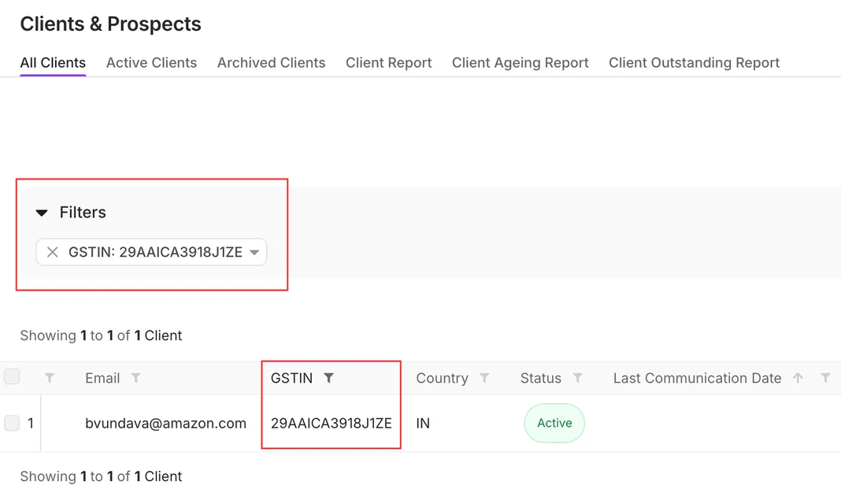Click the Active status badge
Viewport: 841px width, 504px height.
click(554, 423)
